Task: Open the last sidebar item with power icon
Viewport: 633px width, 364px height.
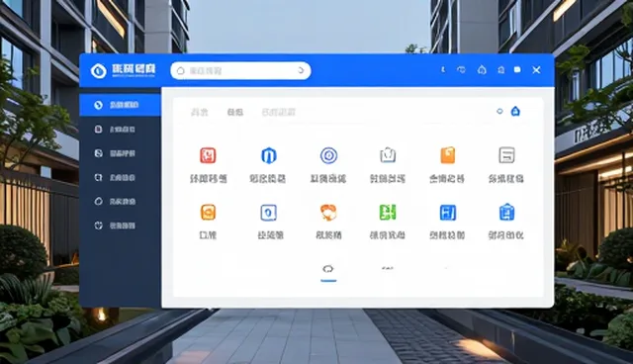Action: point(121,226)
